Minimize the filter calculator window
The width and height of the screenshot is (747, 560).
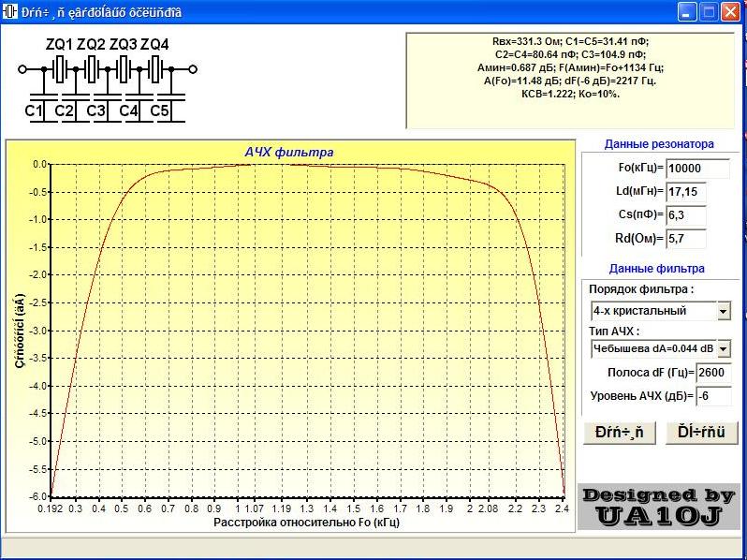[688, 12]
